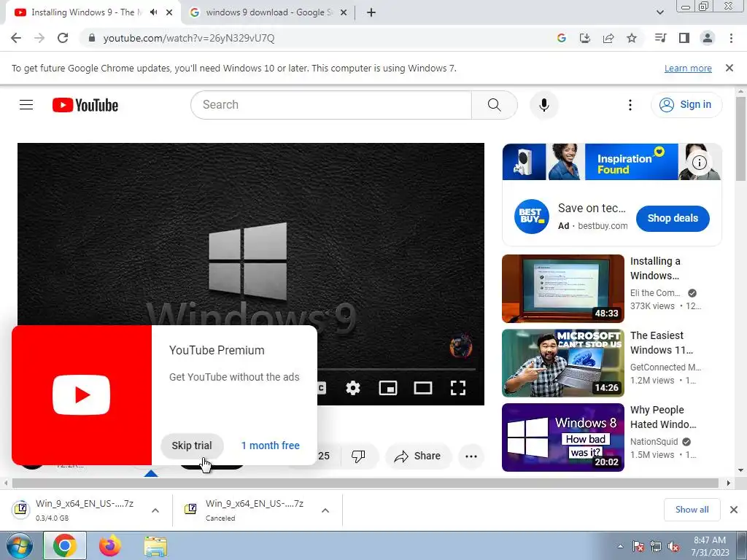Search with your voice microphone
This screenshot has height=560, width=747.
pos(544,105)
